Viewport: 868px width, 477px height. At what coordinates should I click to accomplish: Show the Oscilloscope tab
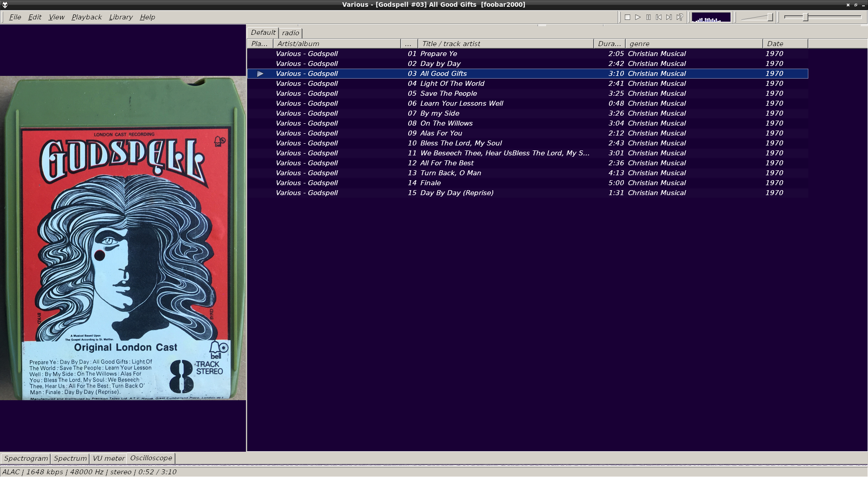[x=151, y=458]
